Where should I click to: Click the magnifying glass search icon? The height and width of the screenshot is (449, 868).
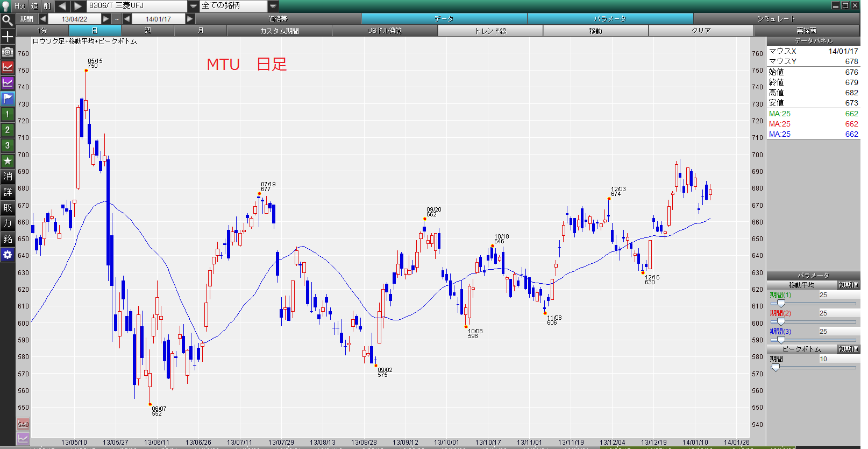(x=8, y=21)
